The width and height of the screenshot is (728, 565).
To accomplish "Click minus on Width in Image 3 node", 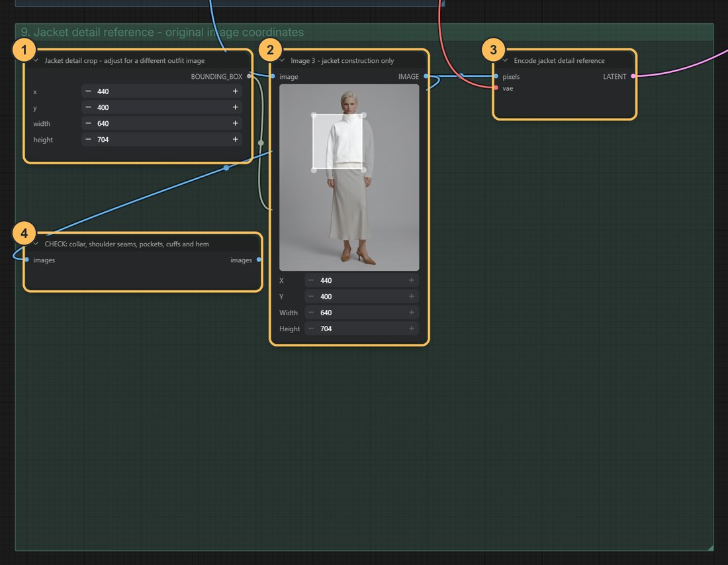I will pyautogui.click(x=311, y=312).
